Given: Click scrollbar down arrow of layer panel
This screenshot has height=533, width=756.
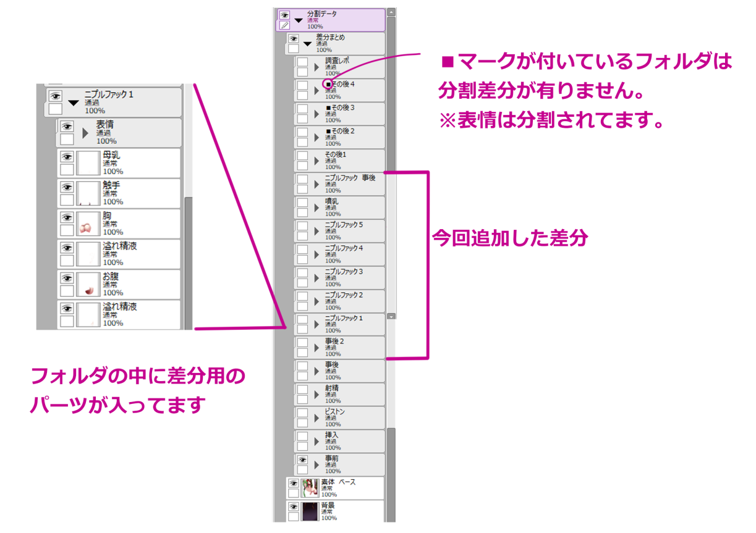Looking at the screenshot, I should click(x=391, y=316).
